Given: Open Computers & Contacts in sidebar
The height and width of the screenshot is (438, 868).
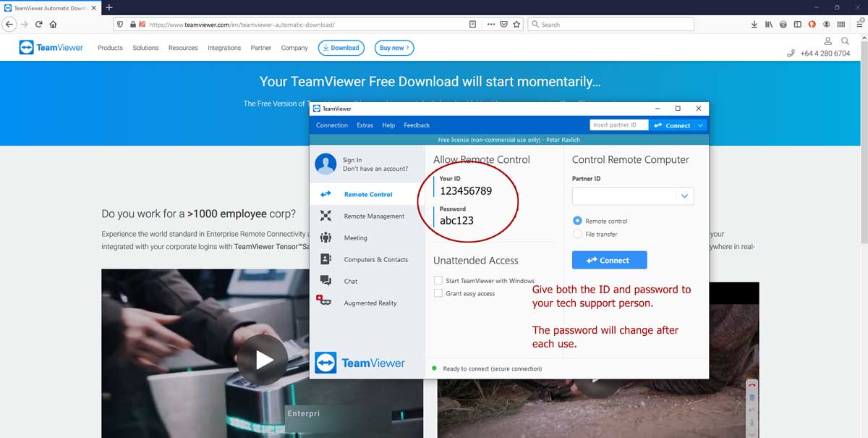Looking at the screenshot, I should tap(367, 259).
